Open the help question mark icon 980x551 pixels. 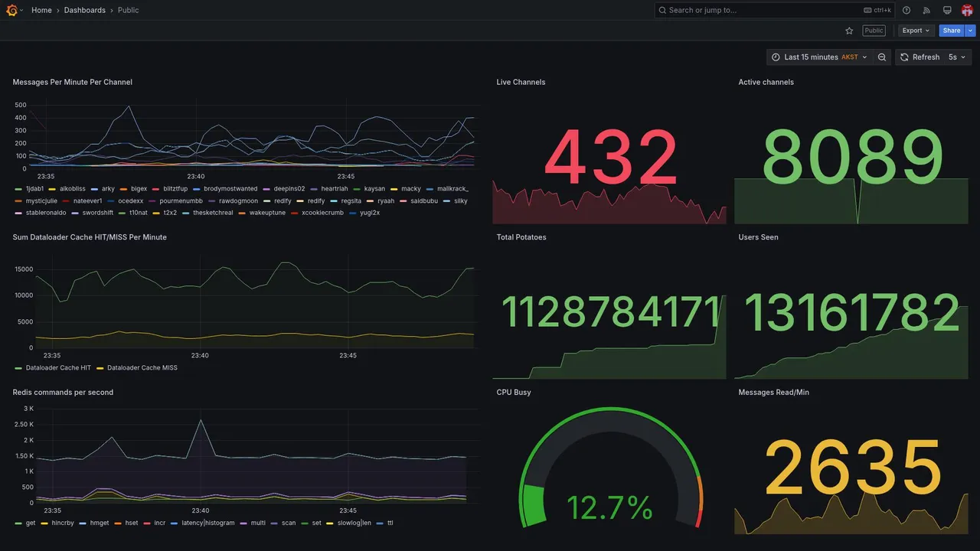[906, 10]
